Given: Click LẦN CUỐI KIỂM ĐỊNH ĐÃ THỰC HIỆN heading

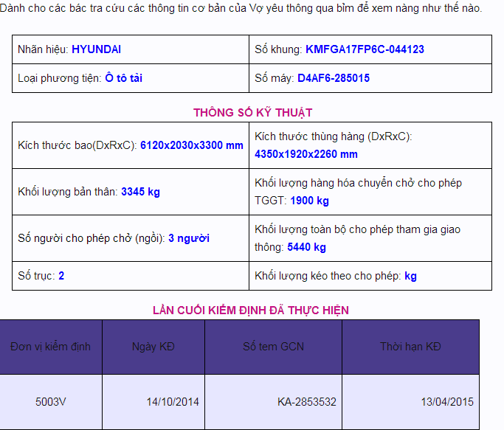Looking at the screenshot, I should click(x=251, y=311).
